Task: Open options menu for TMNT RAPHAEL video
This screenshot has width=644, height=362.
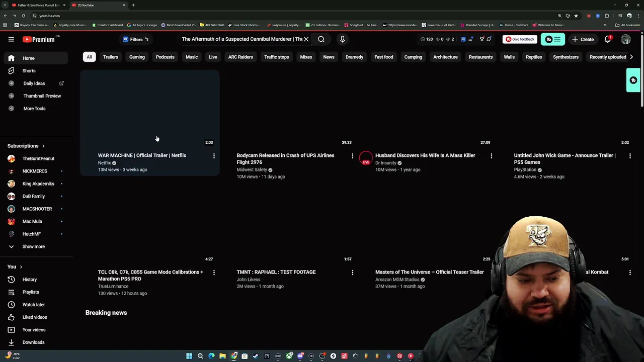Action: tap(352, 273)
